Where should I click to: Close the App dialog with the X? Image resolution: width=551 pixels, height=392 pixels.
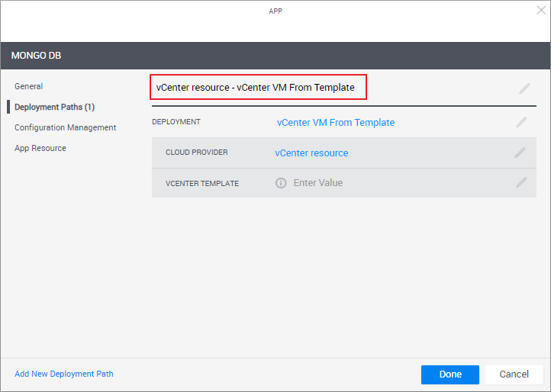(x=541, y=11)
